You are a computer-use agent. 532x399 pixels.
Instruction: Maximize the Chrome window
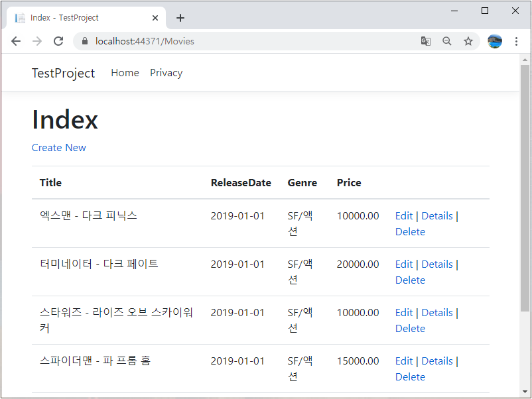tap(485, 11)
